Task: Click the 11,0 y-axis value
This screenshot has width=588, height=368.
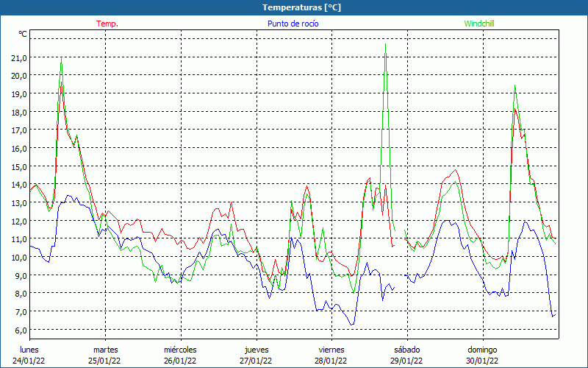Action: click(19, 239)
